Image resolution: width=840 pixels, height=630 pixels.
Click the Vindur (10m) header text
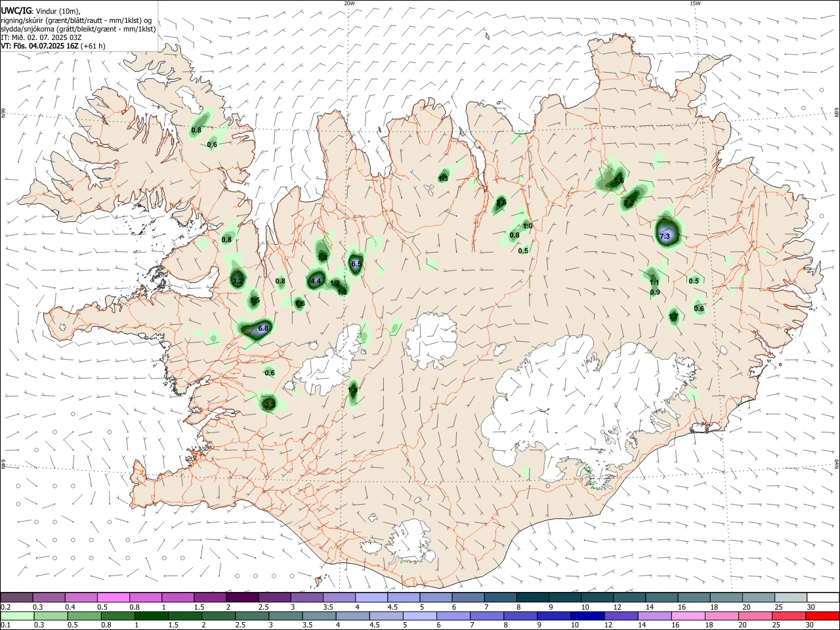[58, 11]
